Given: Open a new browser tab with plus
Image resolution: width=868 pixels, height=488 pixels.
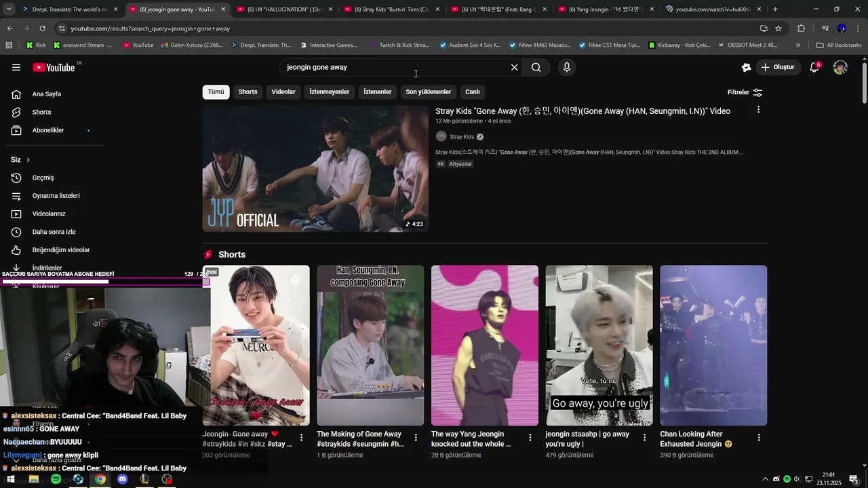Looking at the screenshot, I should (775, 9).
